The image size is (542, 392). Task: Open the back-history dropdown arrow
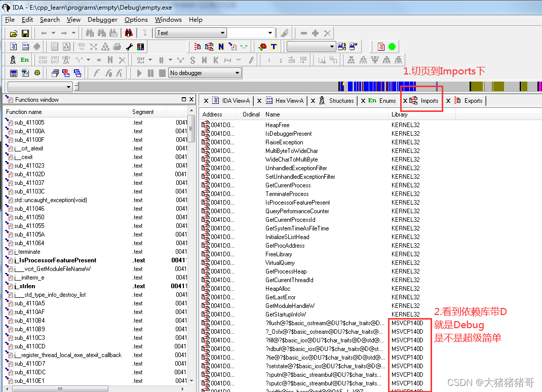(x=53, y=33)
